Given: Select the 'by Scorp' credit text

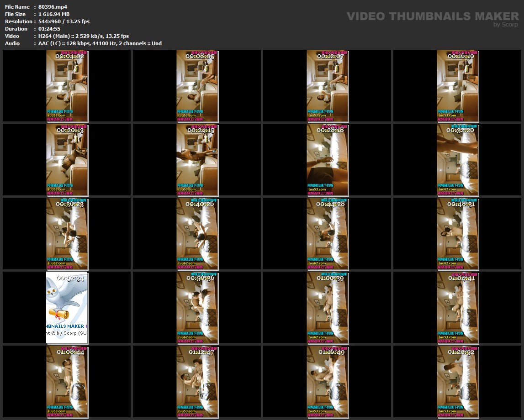Looking at the screenshot, I should click(506, 25).
